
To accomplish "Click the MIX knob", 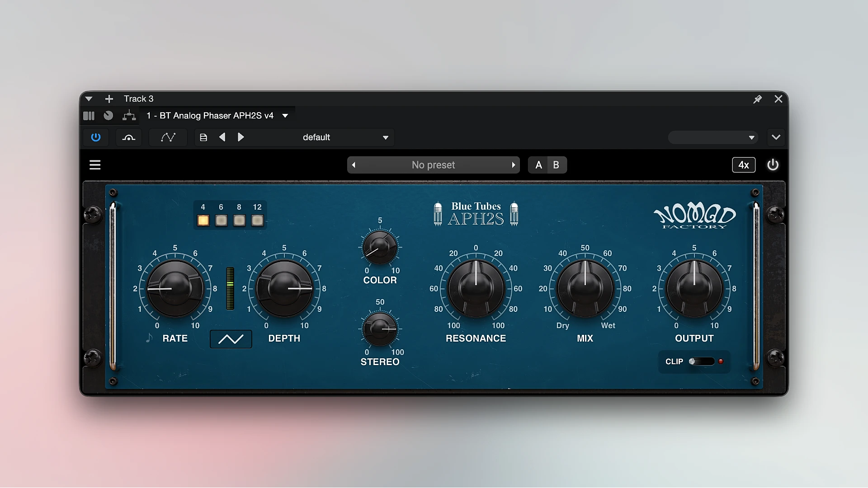I will click(x=585, y=288).
